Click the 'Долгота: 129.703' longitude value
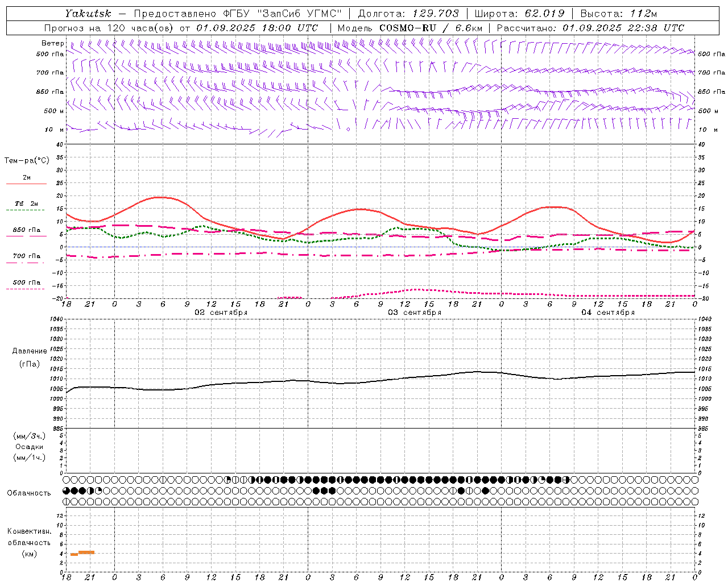This screenshot has width=728, height=582. tap(408, 13)
